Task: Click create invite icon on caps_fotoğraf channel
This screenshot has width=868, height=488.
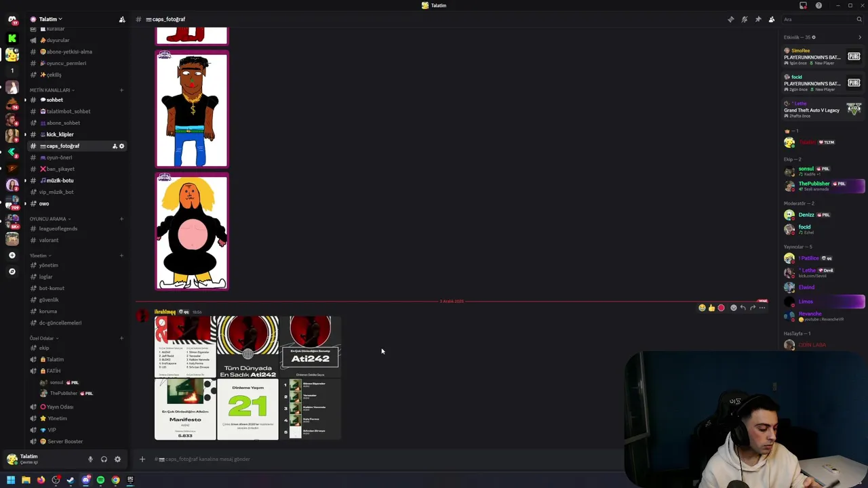Action: 115,146
